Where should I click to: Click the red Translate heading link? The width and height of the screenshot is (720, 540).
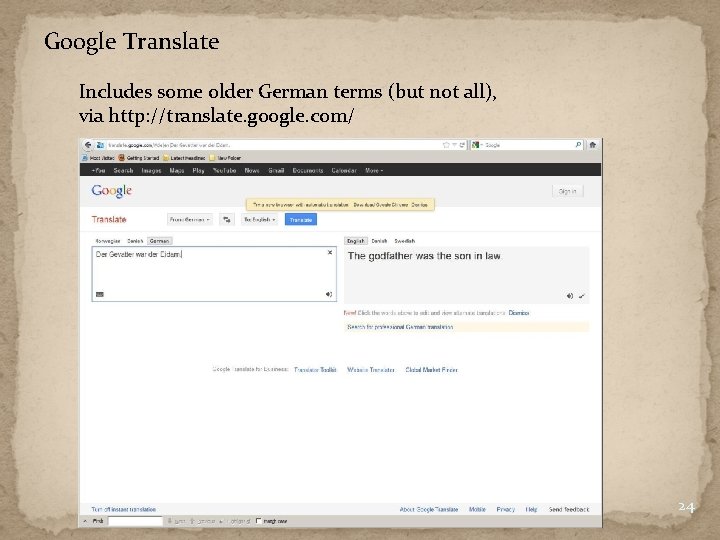[x=109, y=219]
